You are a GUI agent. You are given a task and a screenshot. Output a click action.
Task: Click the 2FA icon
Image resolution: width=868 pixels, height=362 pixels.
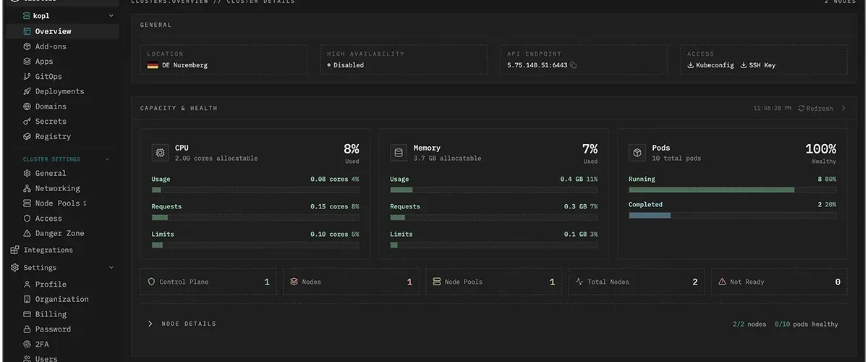pos(27,344)
